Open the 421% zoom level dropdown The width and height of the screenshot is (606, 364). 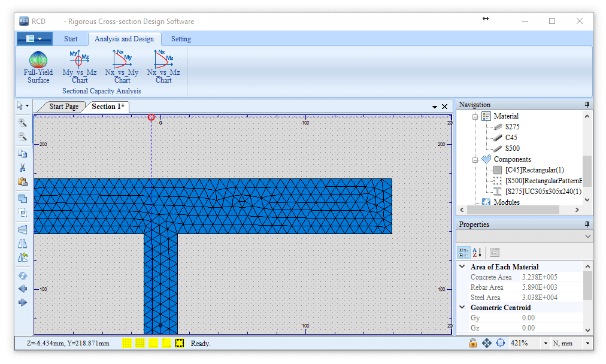coord(546,343)
